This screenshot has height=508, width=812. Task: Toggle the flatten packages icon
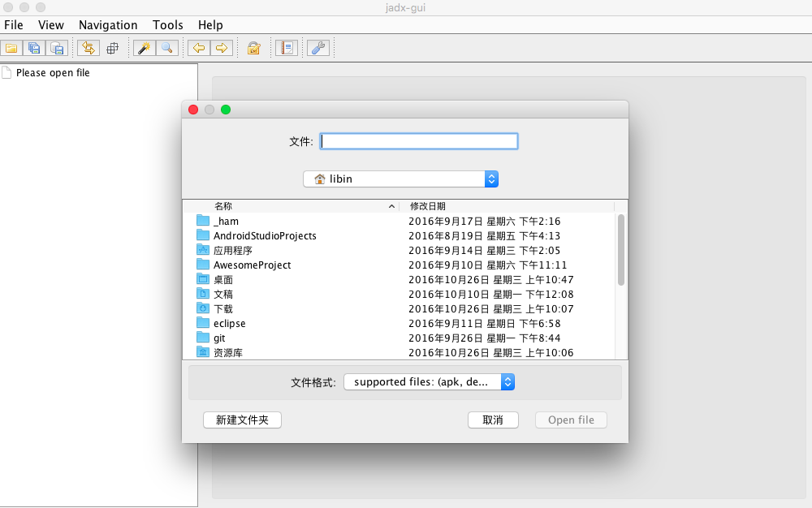(112, 48)
